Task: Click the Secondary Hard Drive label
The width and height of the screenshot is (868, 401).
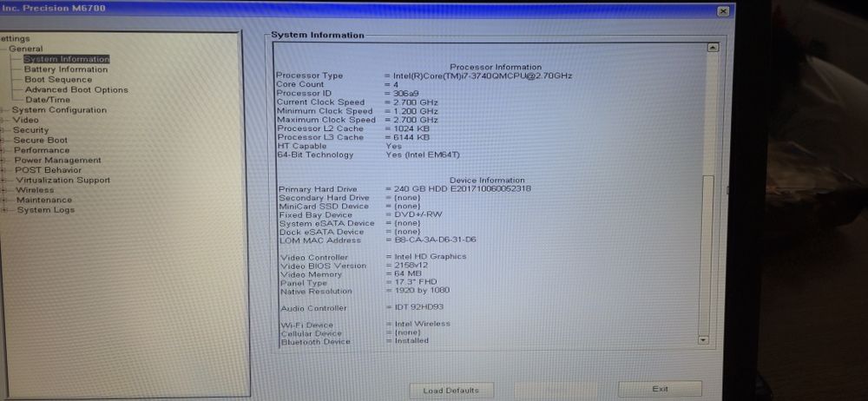Action: 324,198
